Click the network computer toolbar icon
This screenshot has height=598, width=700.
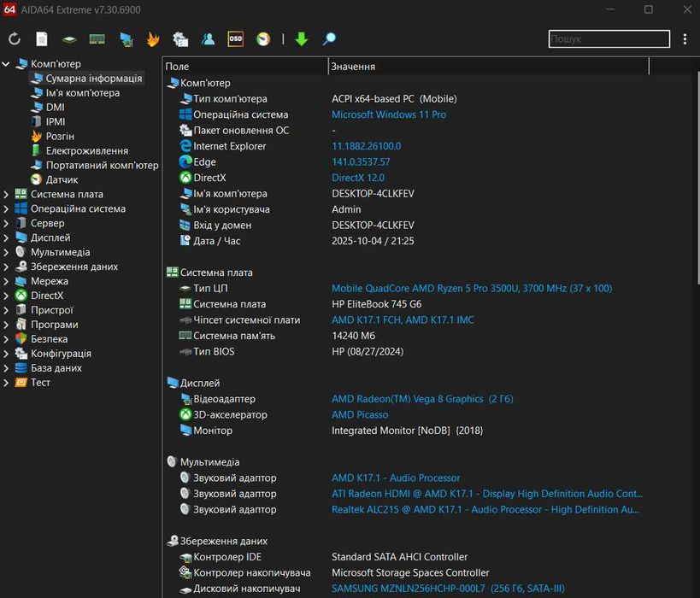coord(126,39)
